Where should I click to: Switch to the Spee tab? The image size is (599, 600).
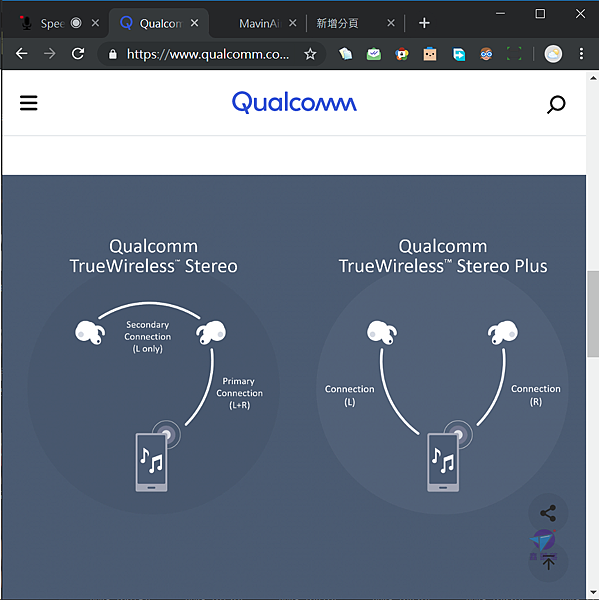coord(52,24)
